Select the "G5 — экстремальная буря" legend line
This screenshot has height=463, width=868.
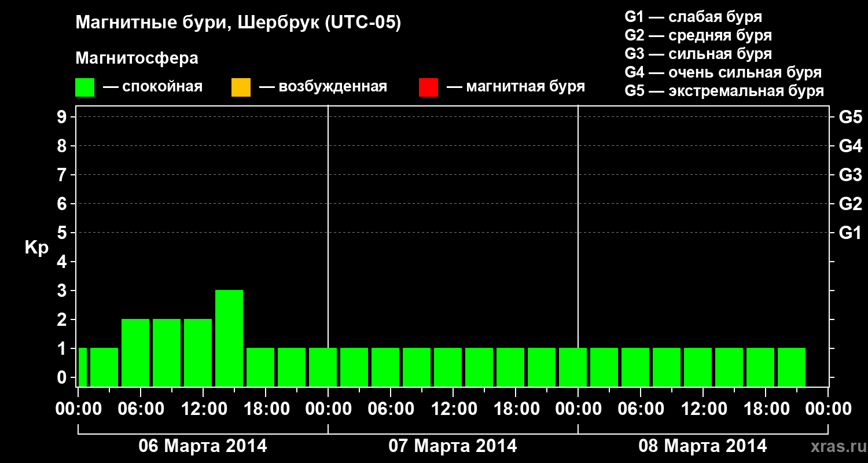point(724,91)
